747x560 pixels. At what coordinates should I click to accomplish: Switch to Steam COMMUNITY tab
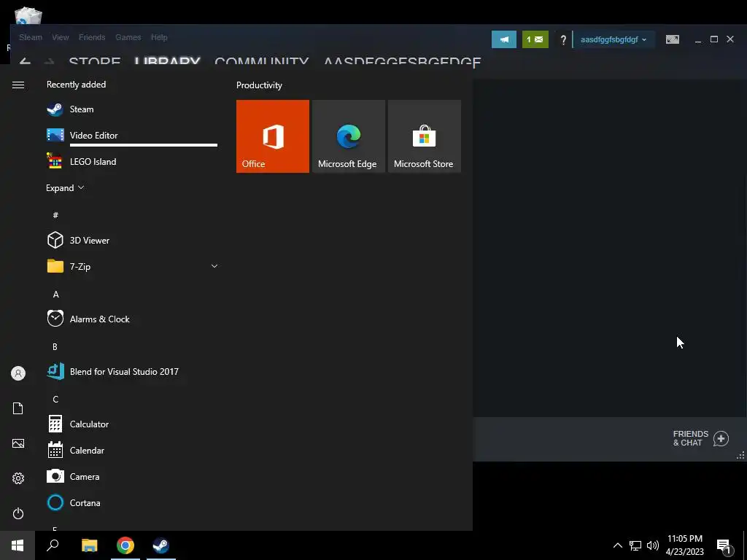coord(262,61)
